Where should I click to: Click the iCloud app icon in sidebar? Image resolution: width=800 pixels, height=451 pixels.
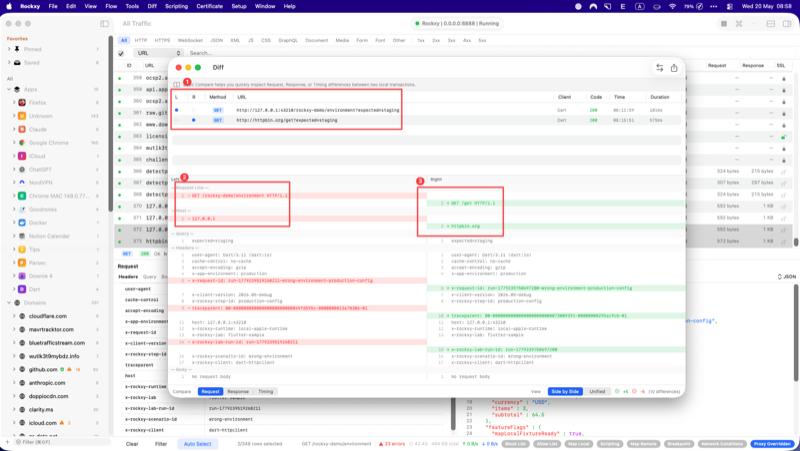(22, 156)
